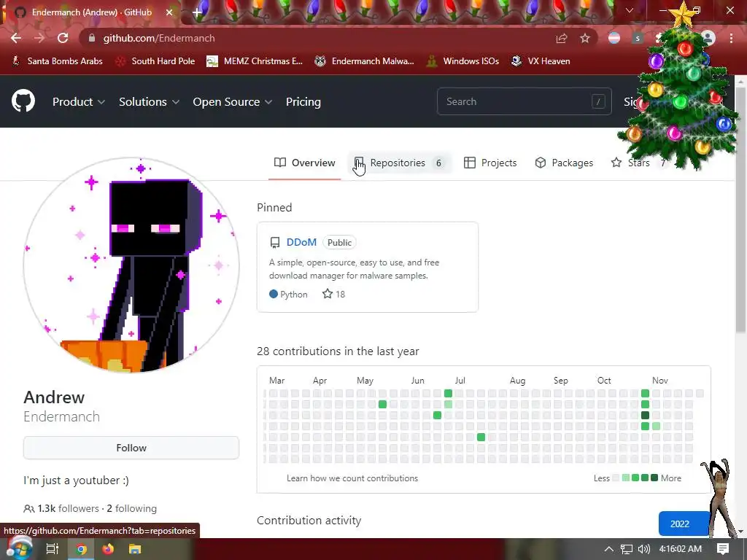Switch to the Repositories tab
Screen dimensions: 747x560
pos(399,163)
